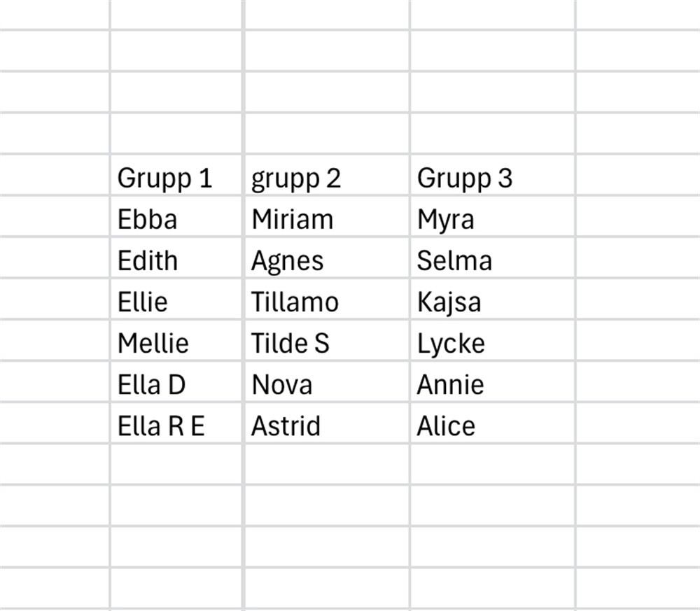Viewport: 700px width, 611px height.
Task: Select the Ella R E cell
Action: coord(161,426)
